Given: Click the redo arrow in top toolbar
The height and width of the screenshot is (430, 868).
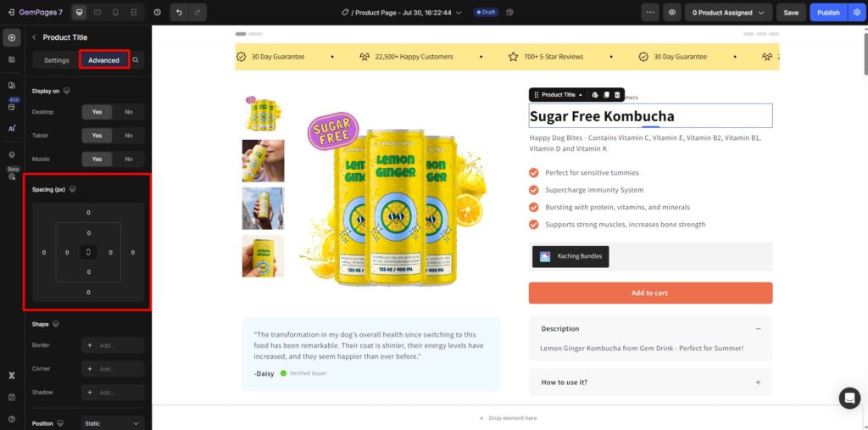Looking at the screenshot, I should 198,12.
